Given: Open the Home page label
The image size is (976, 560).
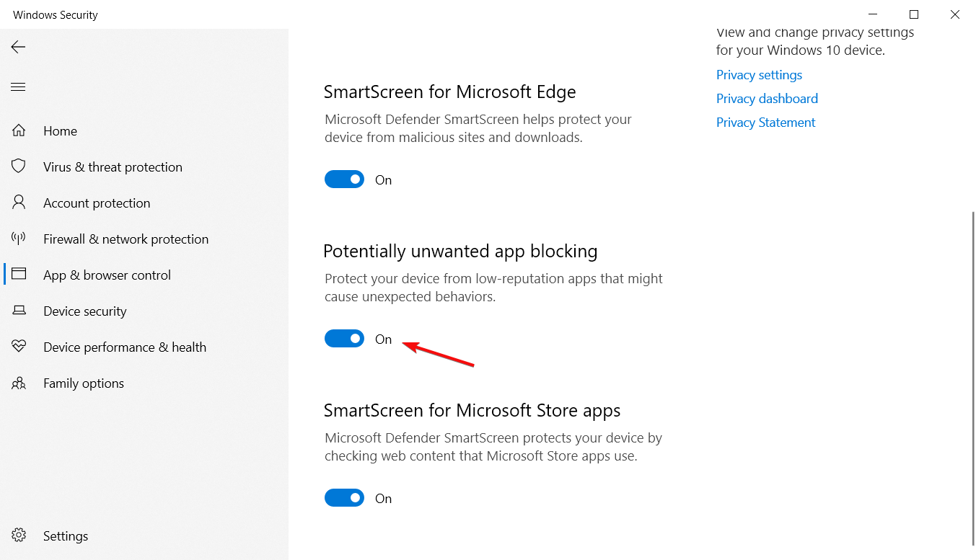Looking at the screenshot, I should (x=60, y=131).
